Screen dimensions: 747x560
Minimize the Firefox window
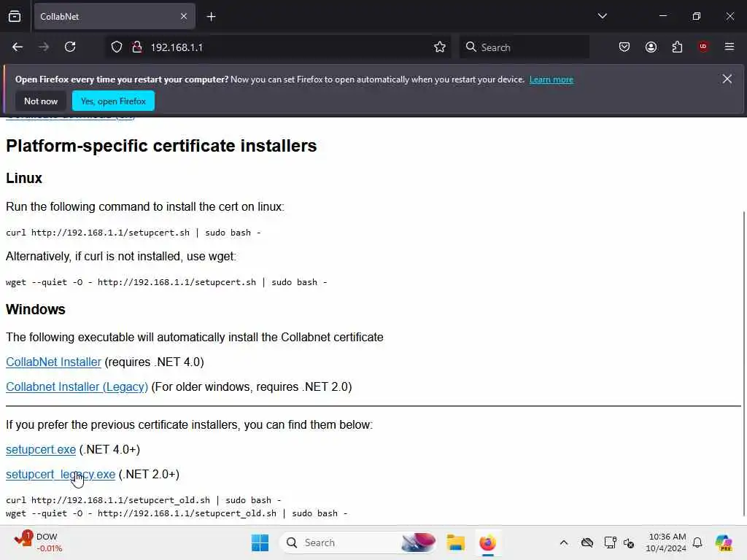(662, 16)
